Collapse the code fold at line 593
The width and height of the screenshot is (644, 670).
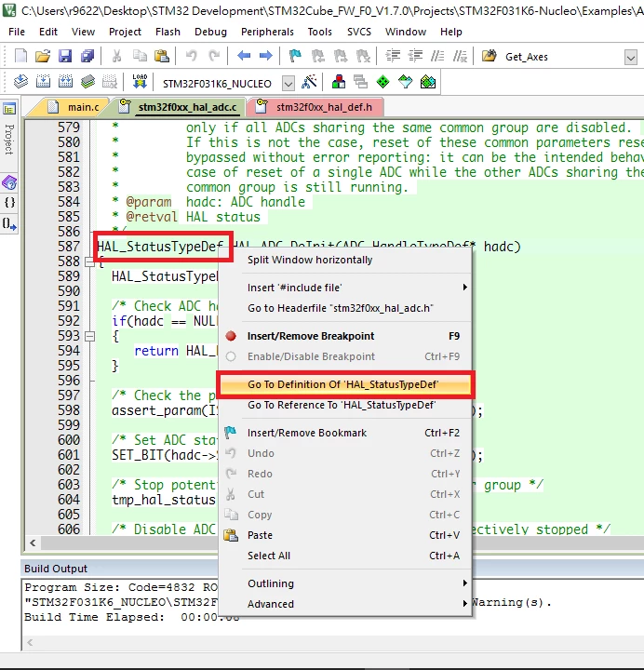tap(89, 336)
